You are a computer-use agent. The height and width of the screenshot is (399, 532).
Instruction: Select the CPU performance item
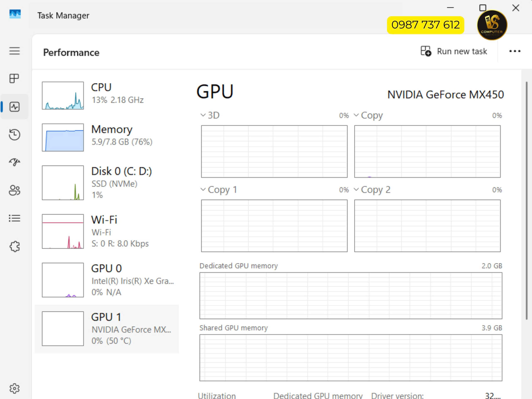pyautogui.click(x=107, y=95)
